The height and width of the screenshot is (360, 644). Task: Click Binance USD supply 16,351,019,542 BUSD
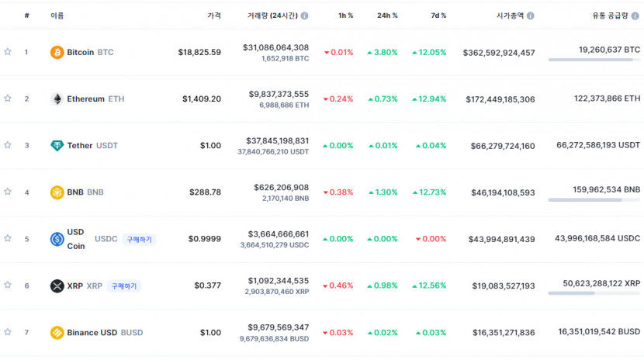[599, 331]
